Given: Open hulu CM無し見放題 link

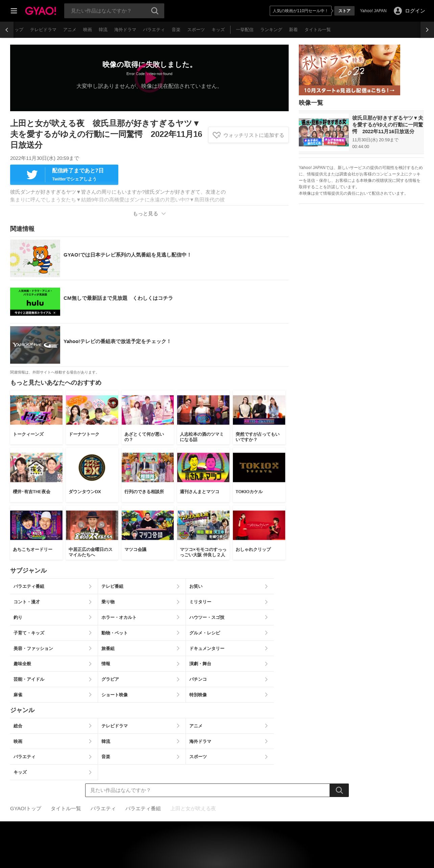Looking at the screenshot, I should [149, 302].
